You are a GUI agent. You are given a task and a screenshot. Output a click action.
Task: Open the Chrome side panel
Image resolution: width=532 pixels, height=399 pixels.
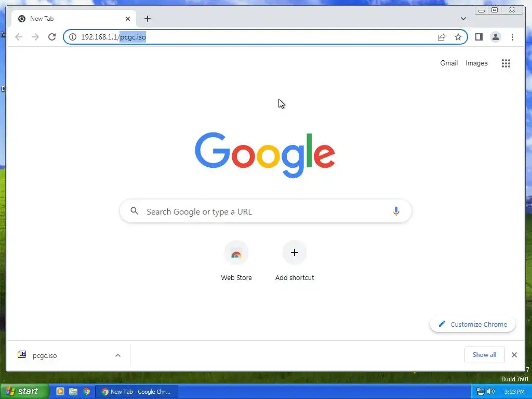(x=478, y=37)
